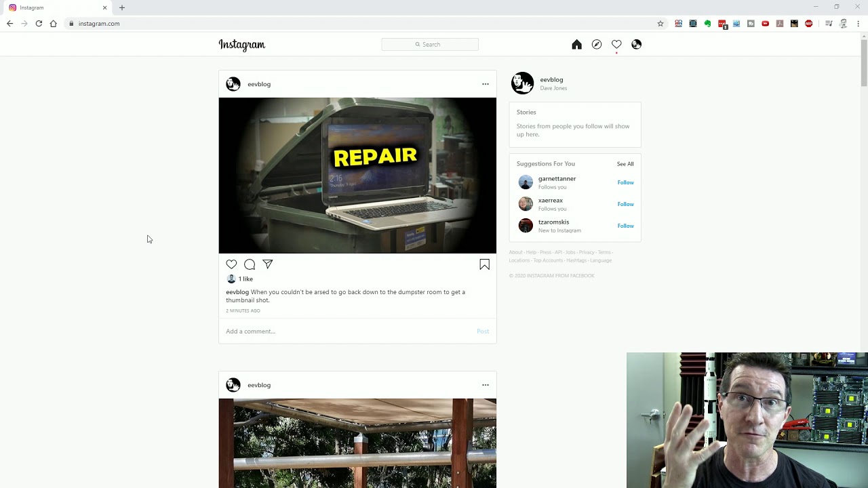The image size is (868, 488).
Task: Click eevblog avatar on pergola post header
Action: (233, 385)
